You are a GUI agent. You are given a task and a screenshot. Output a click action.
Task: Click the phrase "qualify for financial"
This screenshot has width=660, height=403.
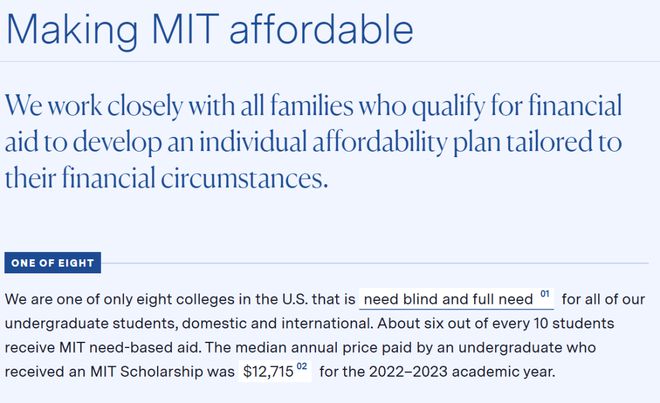point(516,105)
